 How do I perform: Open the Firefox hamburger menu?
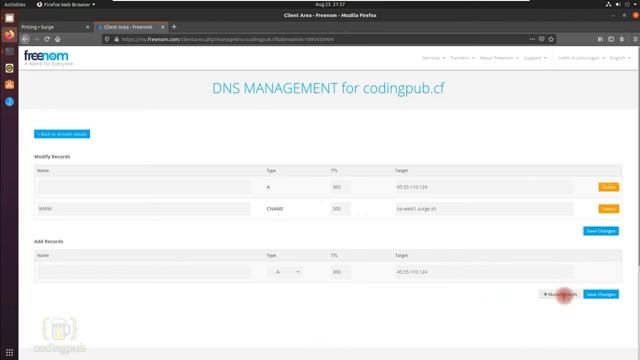coord(636,39)
